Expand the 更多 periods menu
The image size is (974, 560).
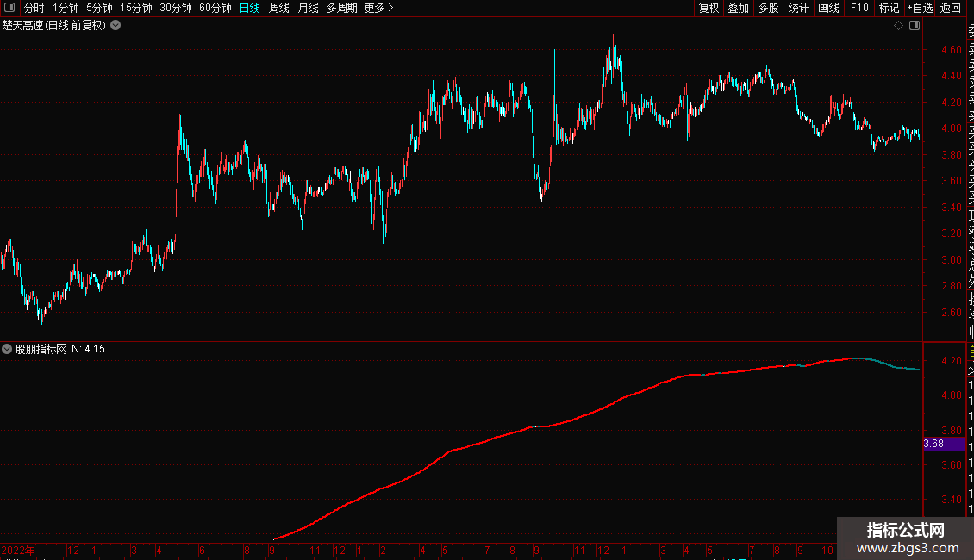coord(379,8)
